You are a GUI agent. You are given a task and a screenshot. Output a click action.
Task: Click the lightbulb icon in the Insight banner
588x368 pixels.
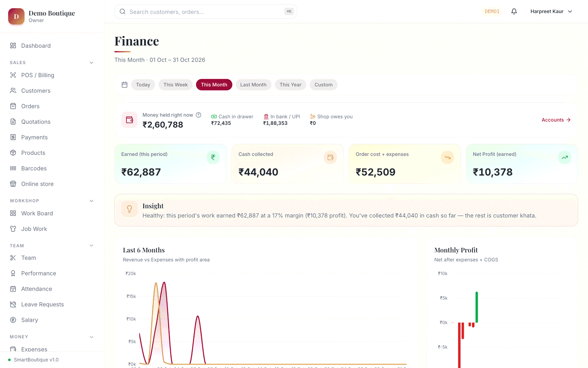[129, 209]
